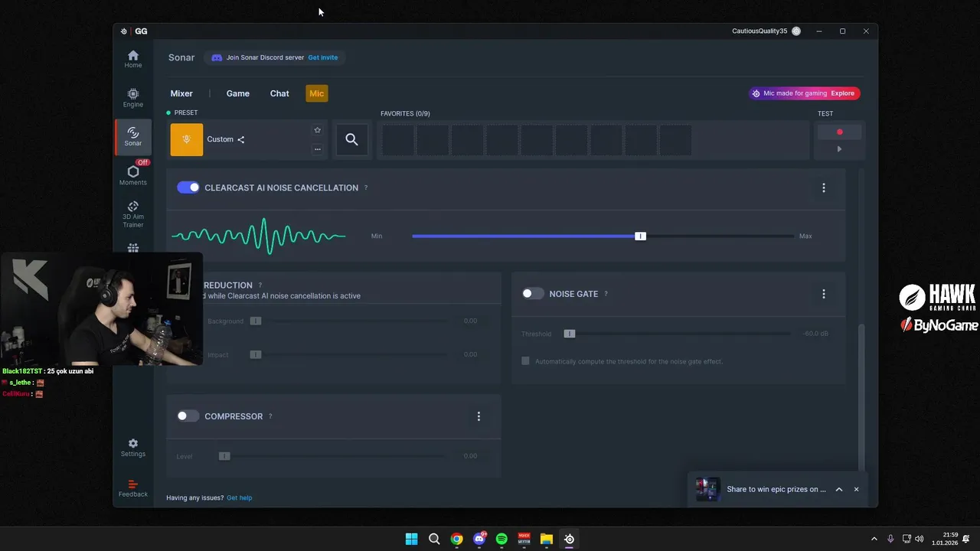Click the Get help link
The width and height of the screenshot is (980, 551).
click(x=240, y=498)
